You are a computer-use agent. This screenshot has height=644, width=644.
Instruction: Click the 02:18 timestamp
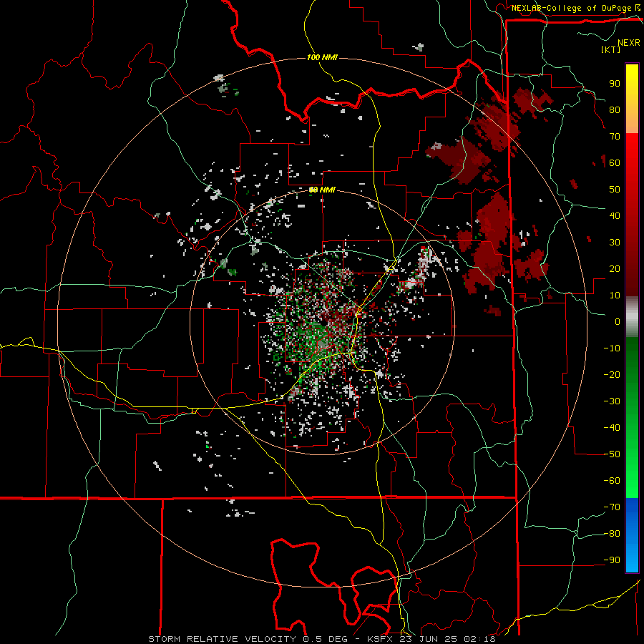click(479, 639)
